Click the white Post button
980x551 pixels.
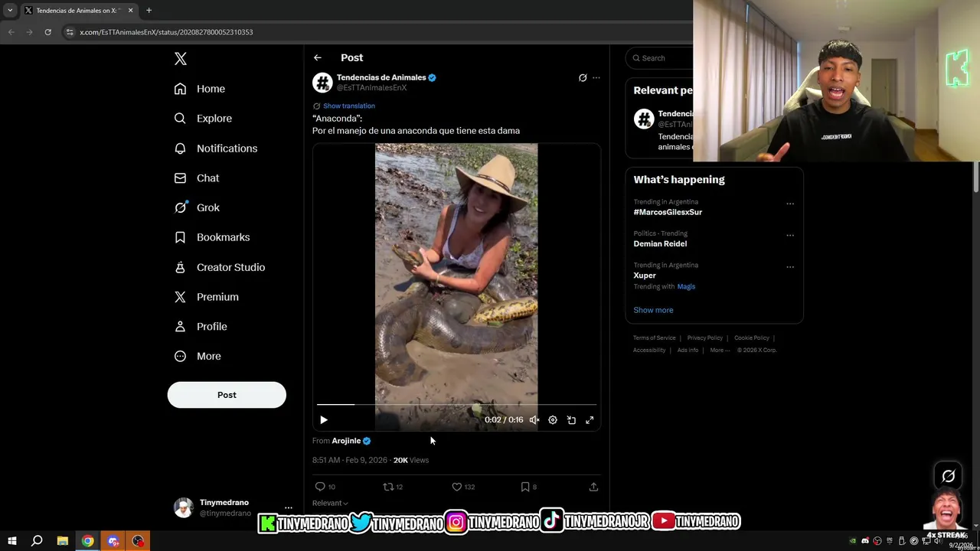pyautogui.click(x=227, y=395)
